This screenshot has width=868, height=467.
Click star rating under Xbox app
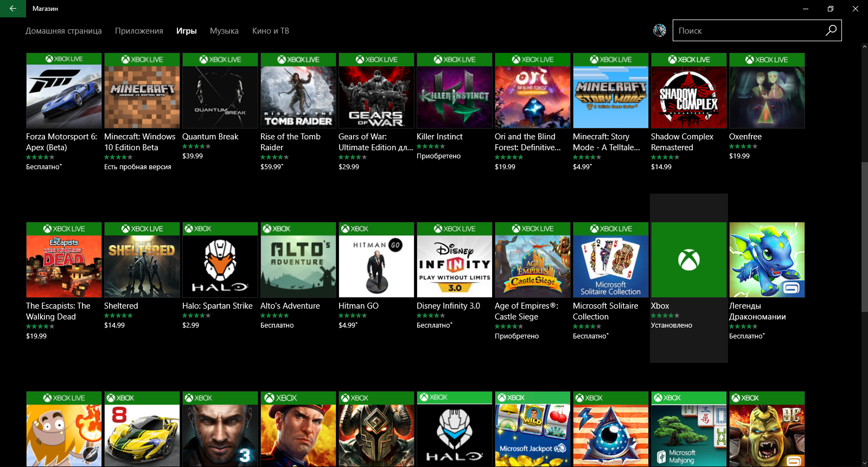[665, 316]
